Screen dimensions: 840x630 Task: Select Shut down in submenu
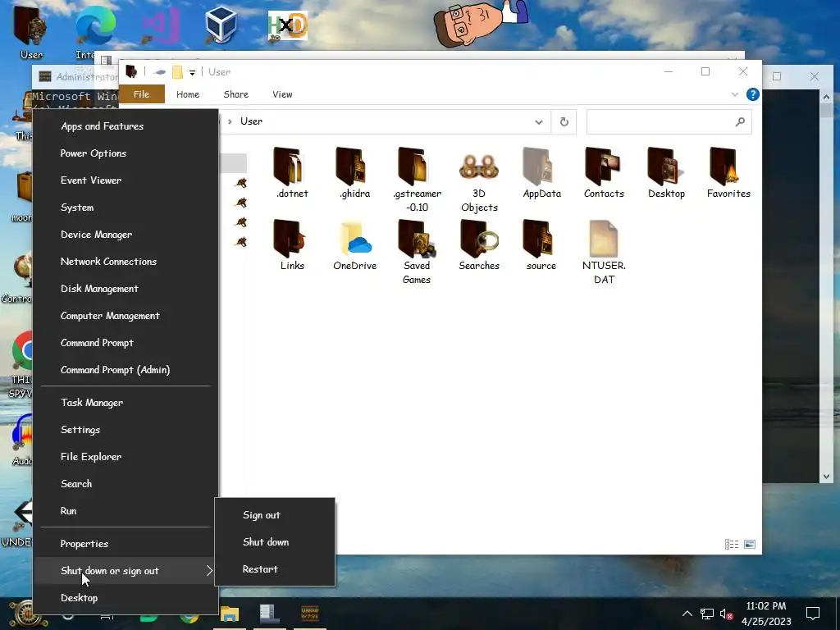tap(275, 542)
